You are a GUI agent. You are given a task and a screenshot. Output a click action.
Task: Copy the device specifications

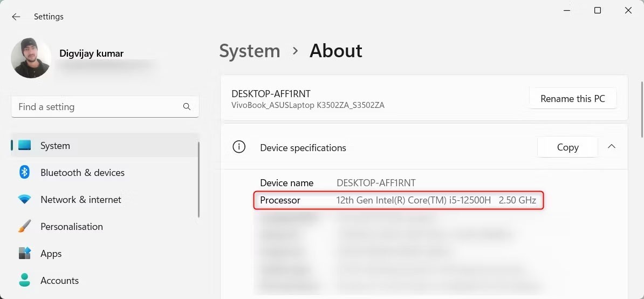coord(567,147)
